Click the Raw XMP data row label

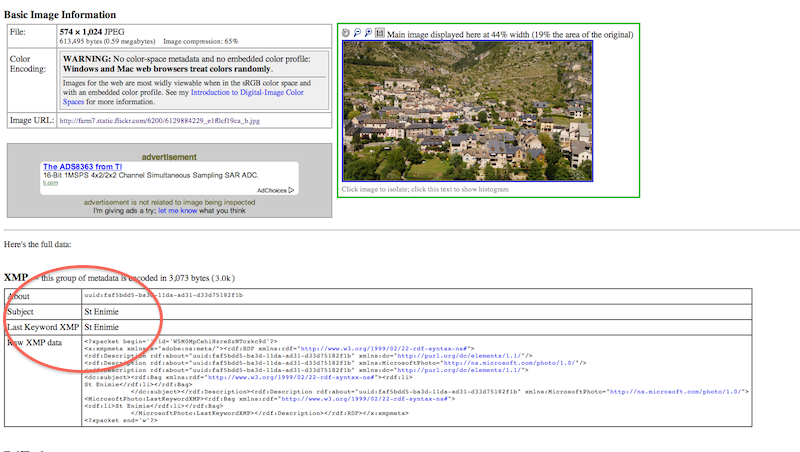click(34, 343)
